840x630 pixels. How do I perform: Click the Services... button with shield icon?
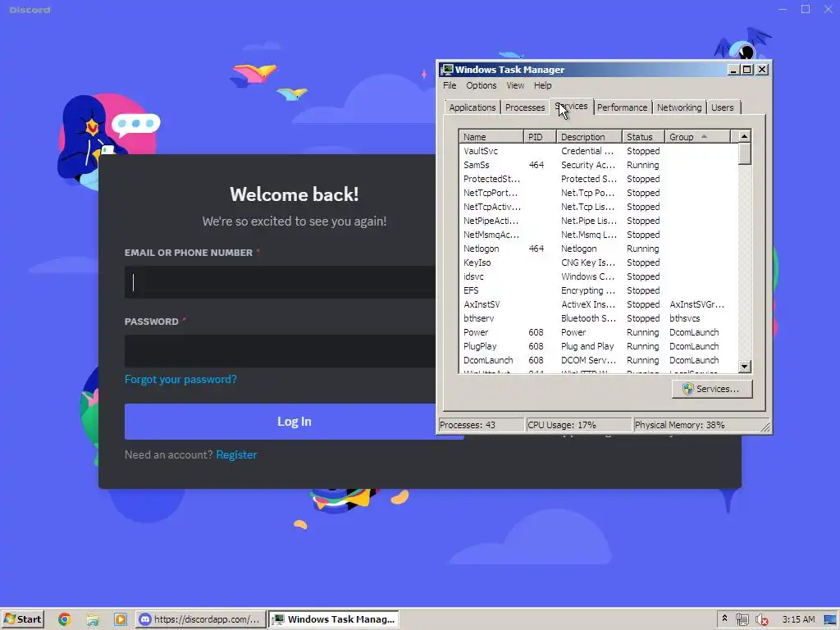coord(712,389)
